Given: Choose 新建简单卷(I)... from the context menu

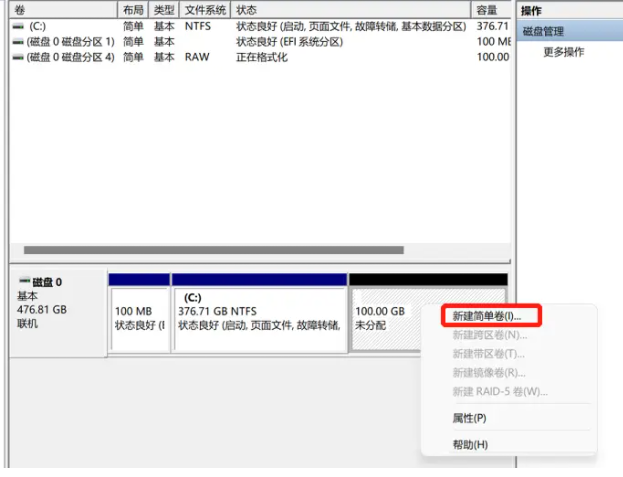Looking at the screenshot, I should coord(486,316).
